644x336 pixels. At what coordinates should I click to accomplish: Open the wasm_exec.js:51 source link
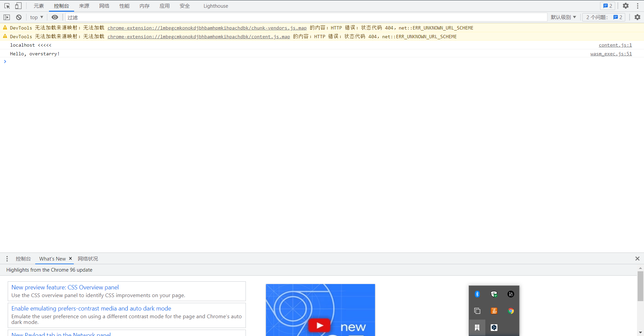pos(611,54)
